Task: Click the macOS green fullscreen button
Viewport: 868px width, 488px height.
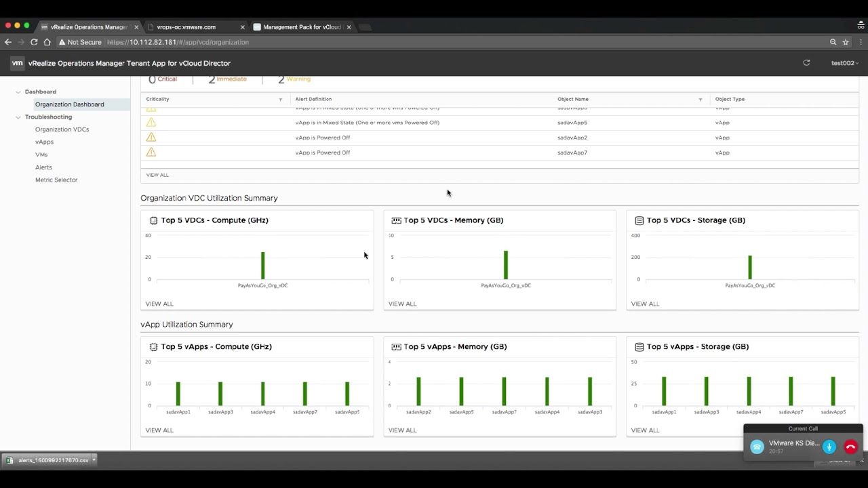Action: click(x=26, y=26)
